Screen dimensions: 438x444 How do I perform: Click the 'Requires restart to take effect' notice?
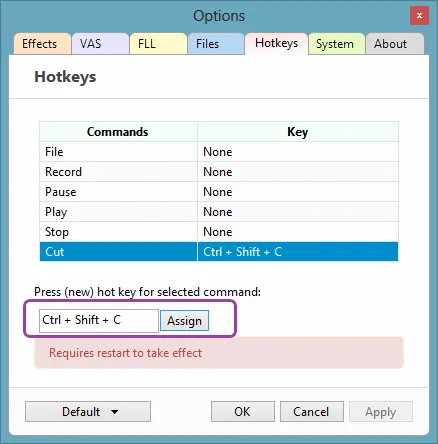coord(219,353)
